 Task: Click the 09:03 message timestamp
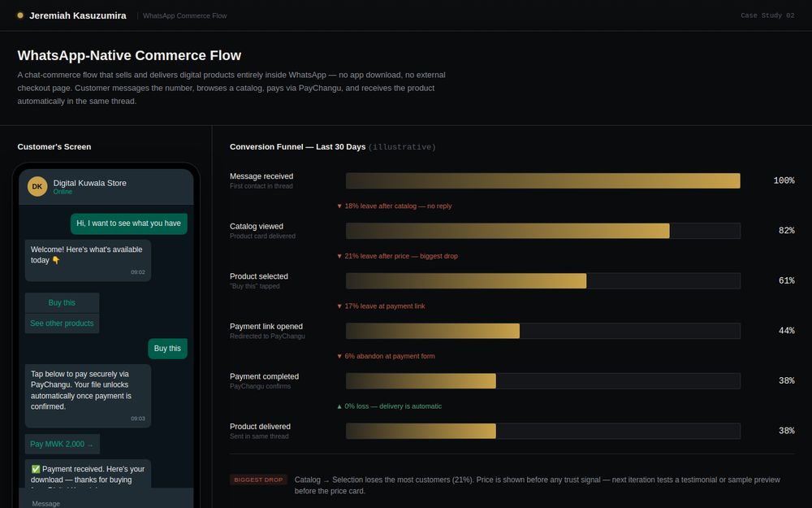[x=138, y=419]
